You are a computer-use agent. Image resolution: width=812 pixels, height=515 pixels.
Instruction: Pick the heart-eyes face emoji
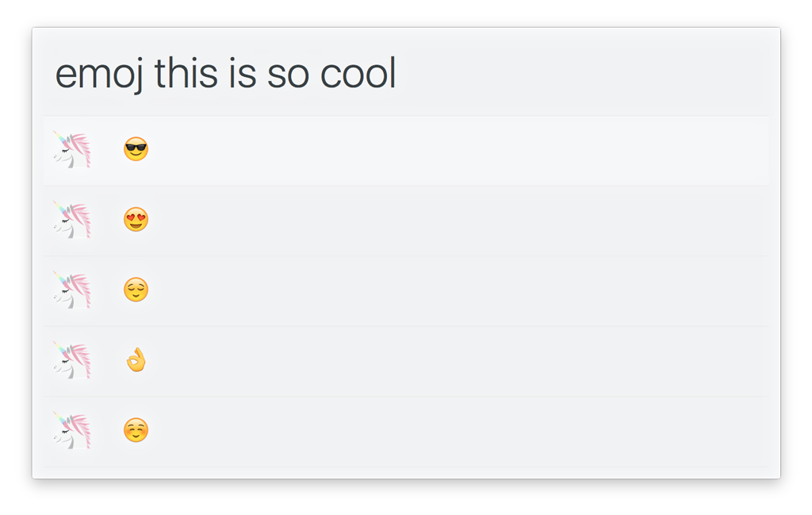(136, 219)
